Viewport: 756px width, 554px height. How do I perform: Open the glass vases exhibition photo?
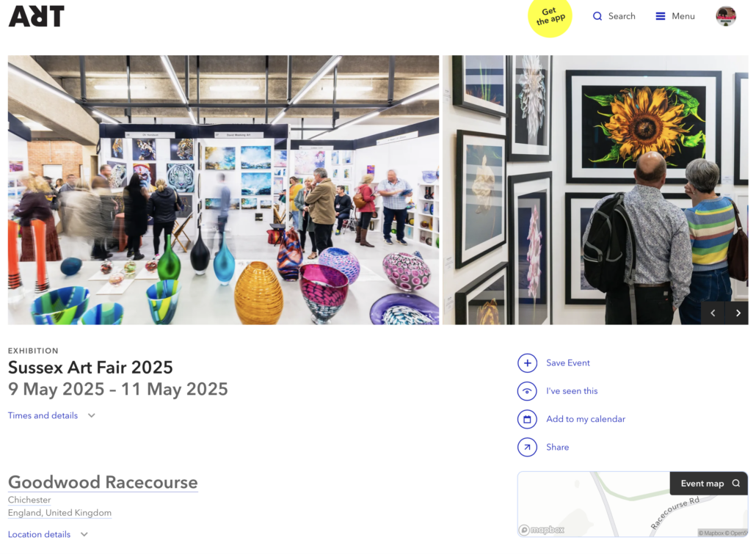point(223,190)
